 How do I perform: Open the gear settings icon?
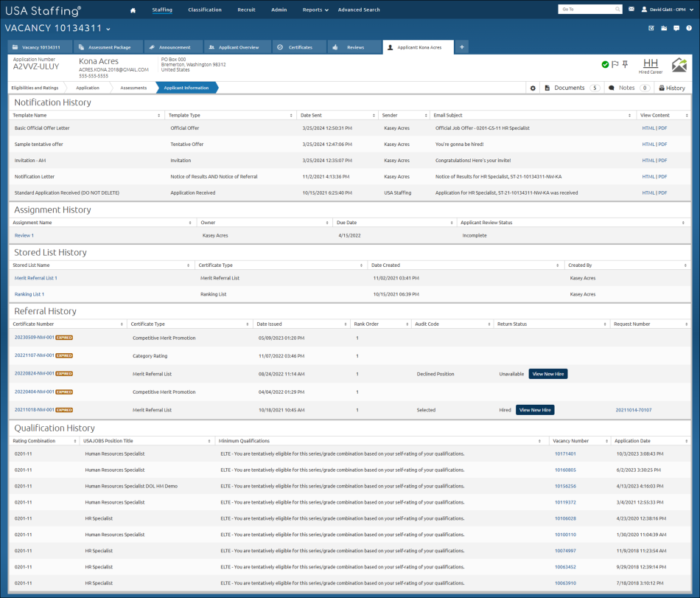point(533,88)
